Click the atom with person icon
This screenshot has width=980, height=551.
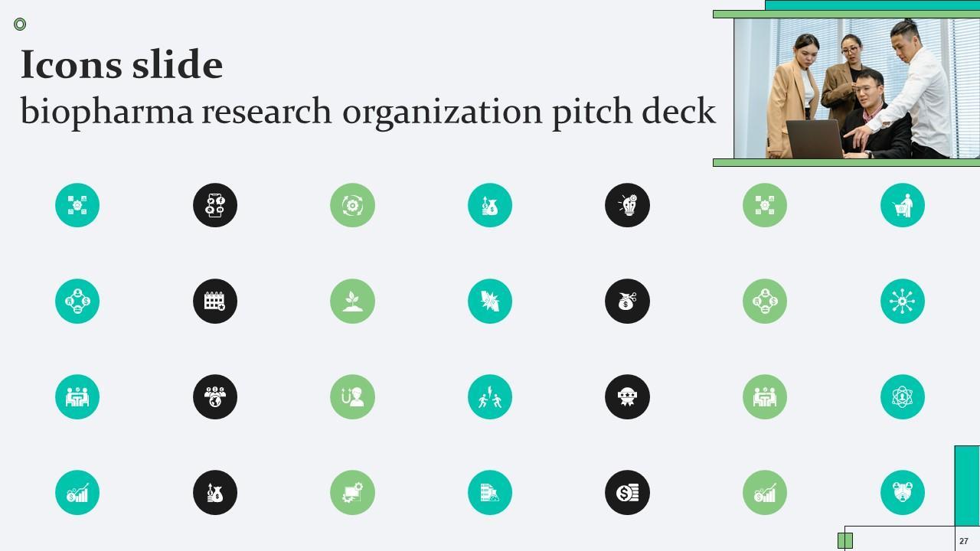(903, 396)
